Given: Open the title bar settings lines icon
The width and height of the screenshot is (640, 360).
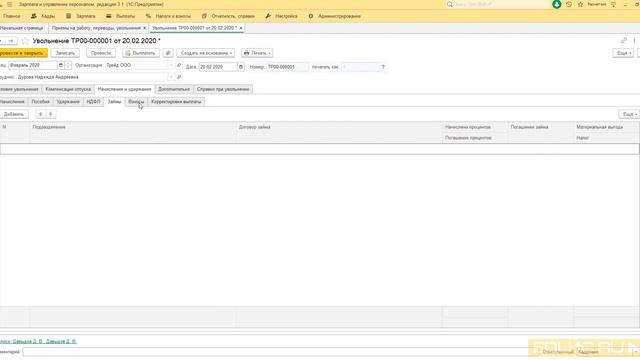Looking at the screenshot, I should click(x=613, y=4).
